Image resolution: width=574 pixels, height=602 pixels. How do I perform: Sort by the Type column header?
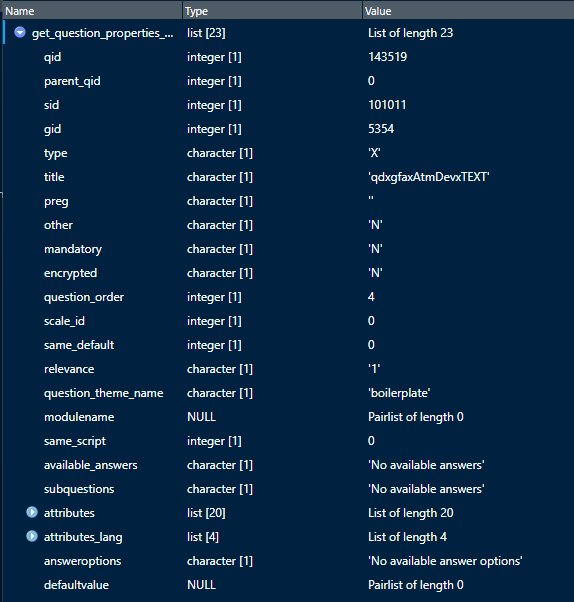tap(272, 11)
